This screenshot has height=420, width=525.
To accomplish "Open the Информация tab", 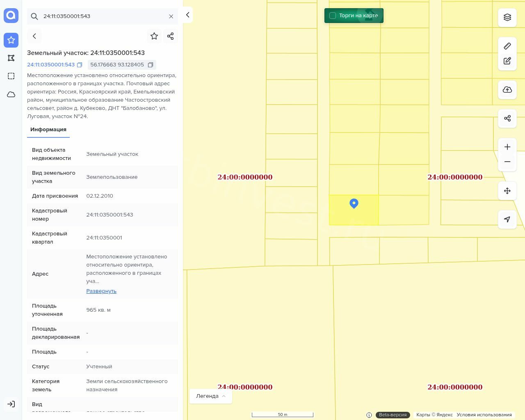I will 48,129.
